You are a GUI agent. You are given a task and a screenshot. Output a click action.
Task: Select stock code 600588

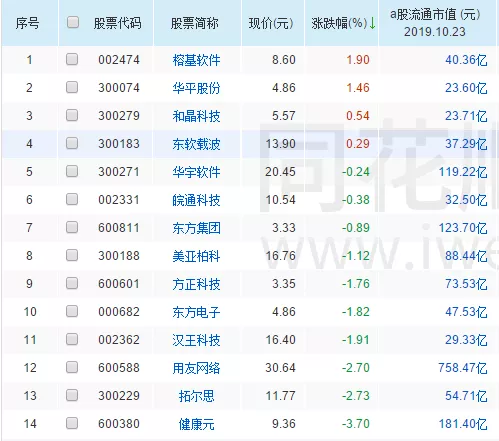pyautogui.click(x=119, y=368)
